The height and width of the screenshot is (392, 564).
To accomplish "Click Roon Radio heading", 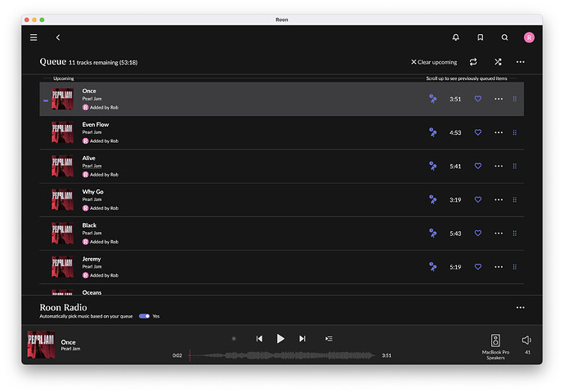I will pos(63,308).
